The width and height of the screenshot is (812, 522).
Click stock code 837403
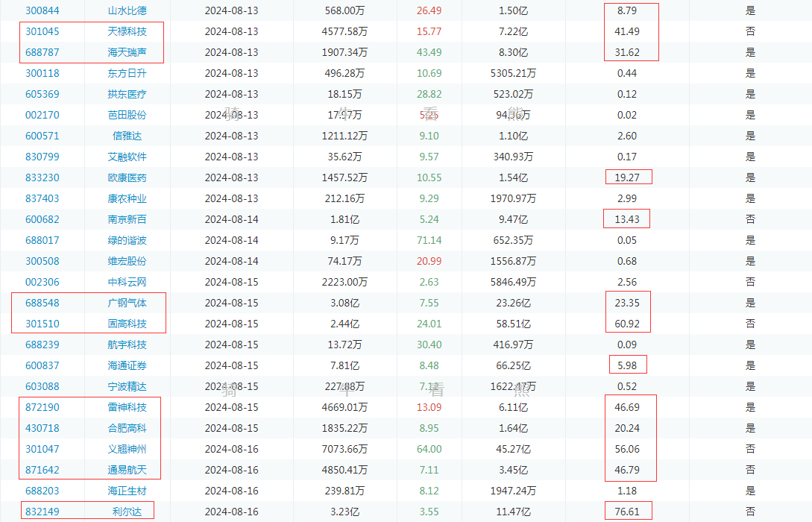43,198
